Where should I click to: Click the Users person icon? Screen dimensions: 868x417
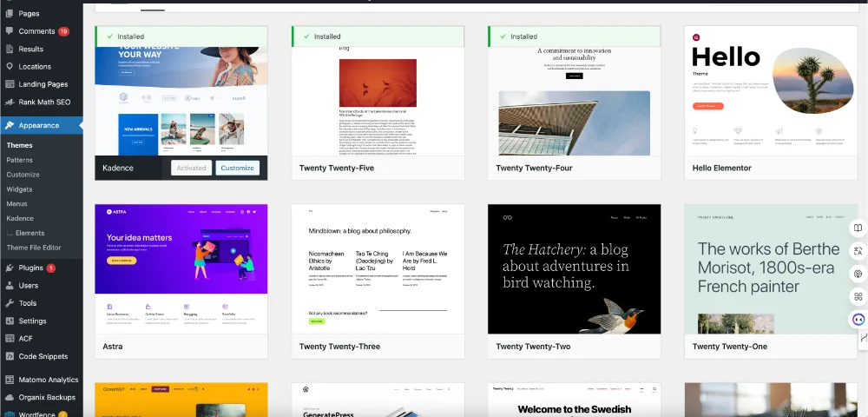click(10, 286)
